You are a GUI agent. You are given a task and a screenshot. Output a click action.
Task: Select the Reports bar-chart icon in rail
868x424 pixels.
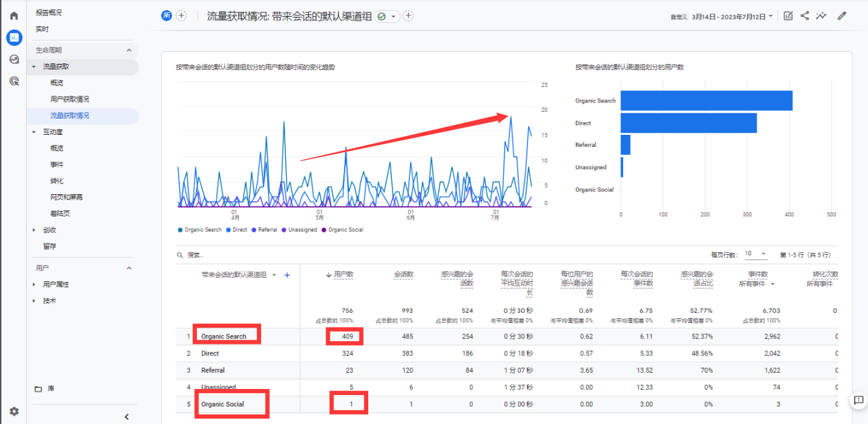pyautogui.click(x=13, y=38)
